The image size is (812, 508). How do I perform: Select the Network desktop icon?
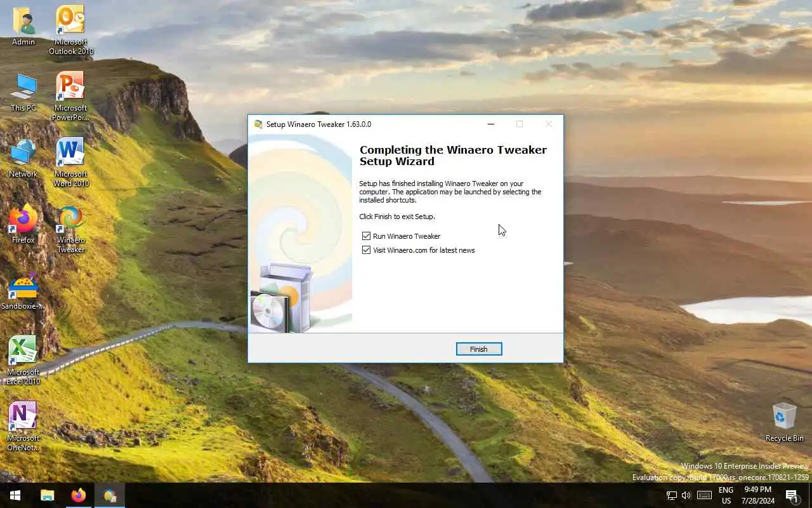pos(23,159)
